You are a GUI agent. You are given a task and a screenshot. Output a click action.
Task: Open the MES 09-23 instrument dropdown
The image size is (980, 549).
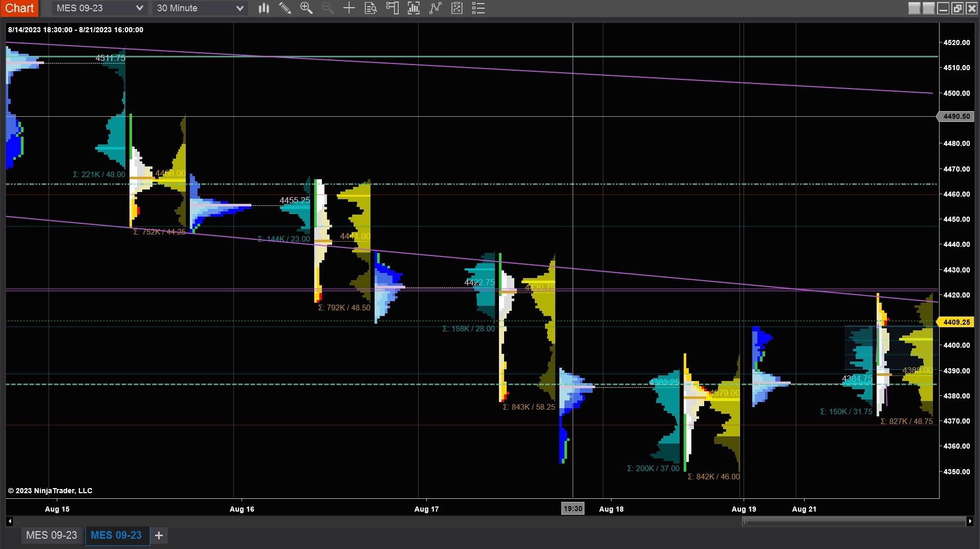(100, 8)
